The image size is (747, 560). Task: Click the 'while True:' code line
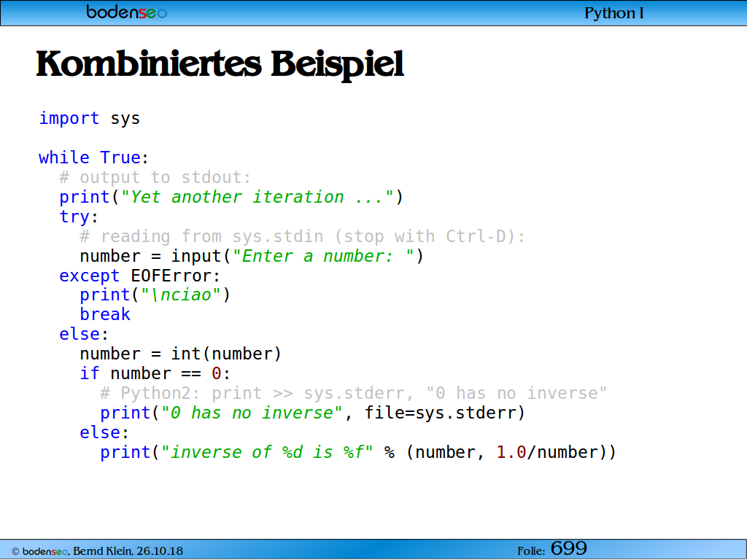[x=94, y=157]
